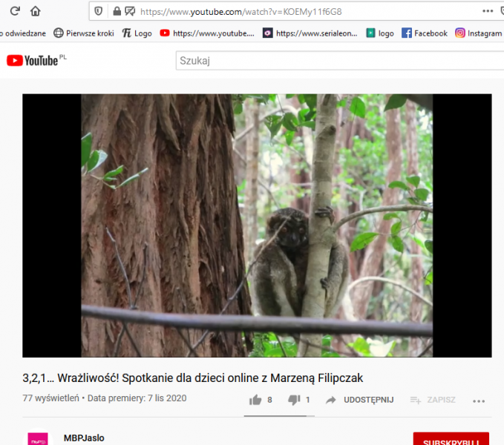The image size is (504, 445).
Task: Open the MBPJaslo channel avatar
Action: pos(38,439)
